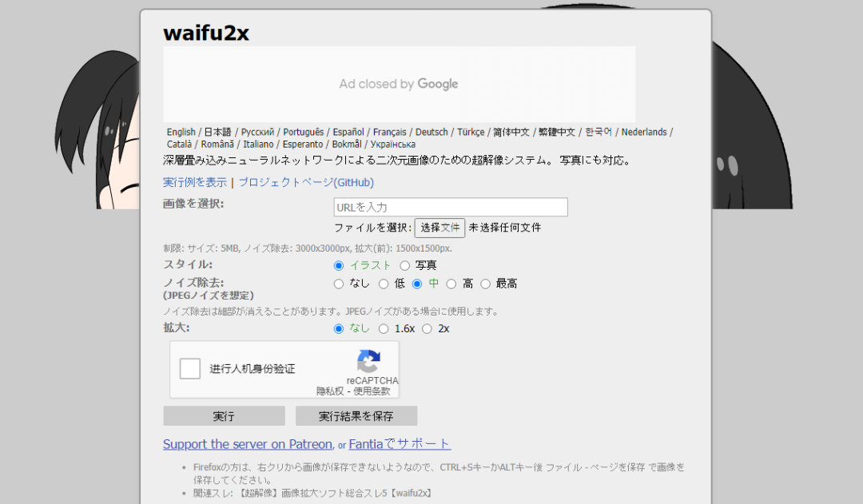Switch language to 繁體中文
Screen dimensions: 863x504
coord(556,132)
